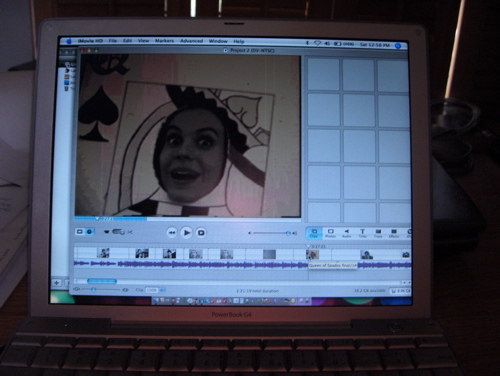Open the Photos pane

click(x=330, y=233)
